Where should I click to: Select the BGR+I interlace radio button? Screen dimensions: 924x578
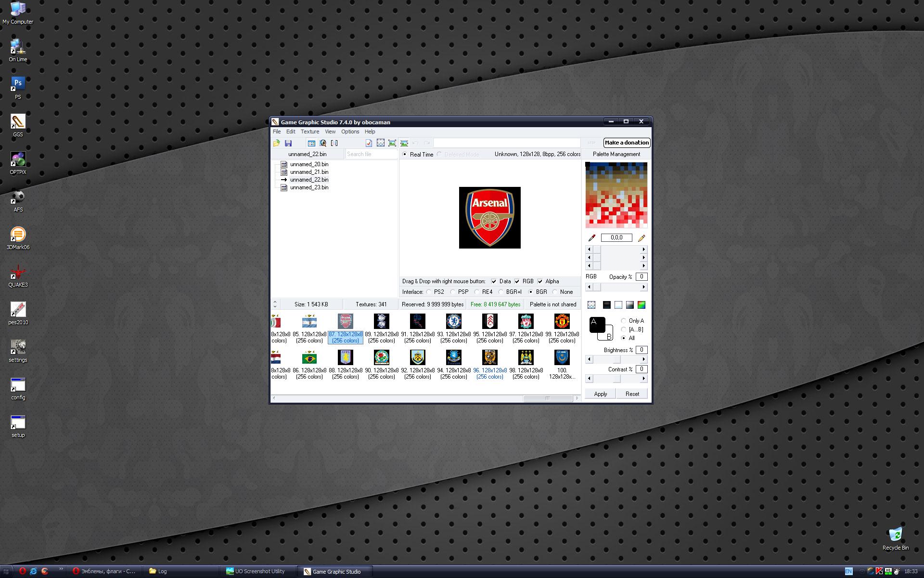coord(501,292)
